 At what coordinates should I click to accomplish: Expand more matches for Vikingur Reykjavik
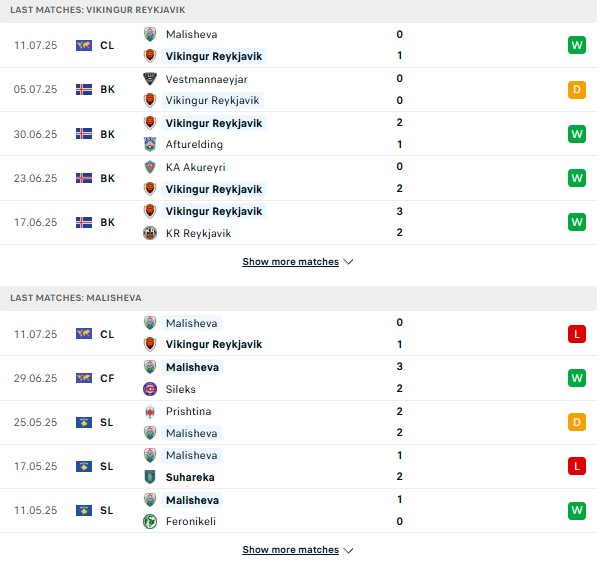290,262
